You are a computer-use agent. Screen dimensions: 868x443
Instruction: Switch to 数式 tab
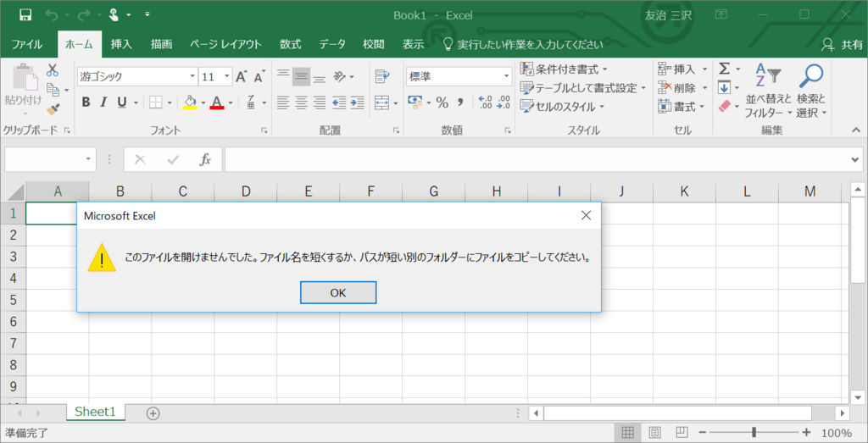tap(291, 45)
